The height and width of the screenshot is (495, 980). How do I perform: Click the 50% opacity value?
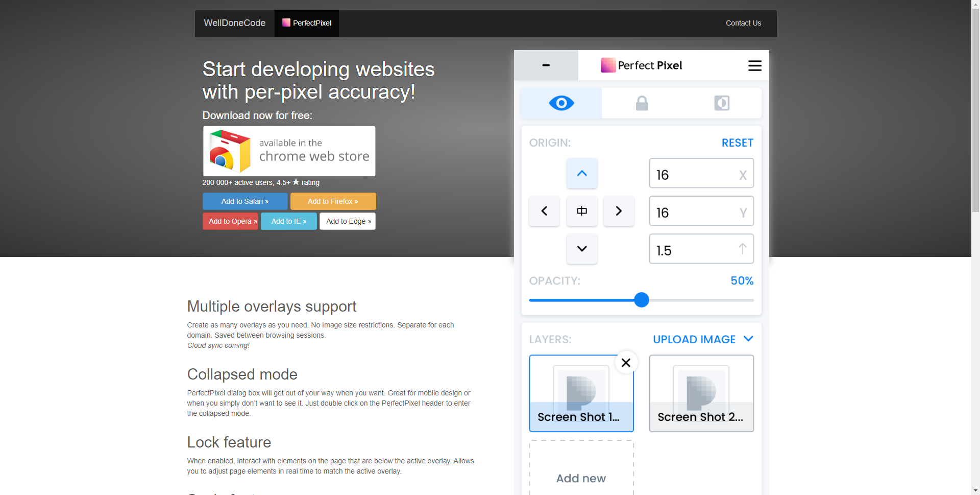point(742,281)
